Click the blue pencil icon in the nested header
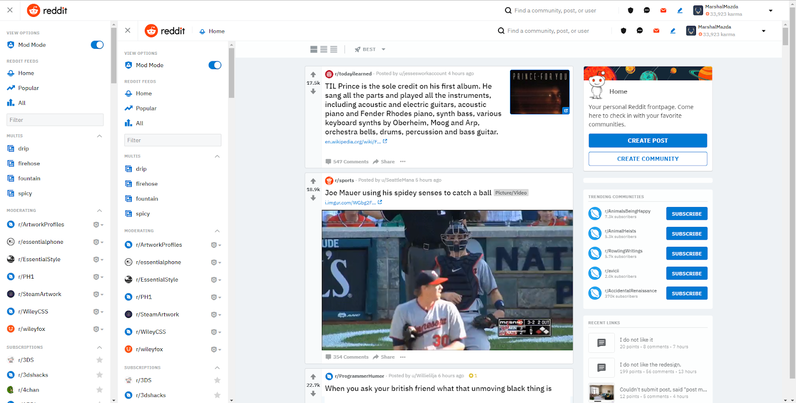The image size is (796, 403). [x=673, y=30]
